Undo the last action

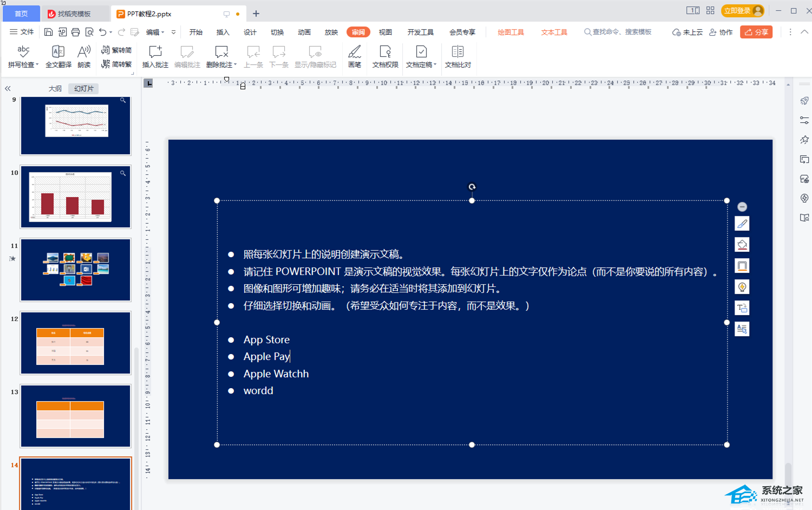coord(102,32)
